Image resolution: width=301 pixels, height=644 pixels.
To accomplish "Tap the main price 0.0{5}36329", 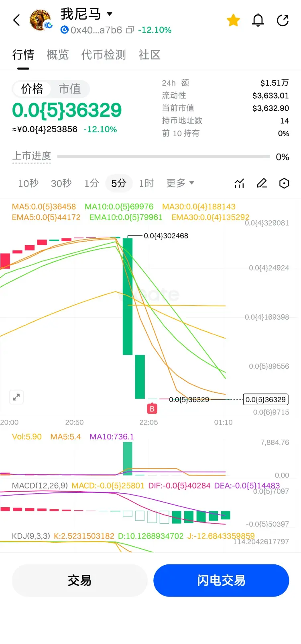I will (67, 110).
